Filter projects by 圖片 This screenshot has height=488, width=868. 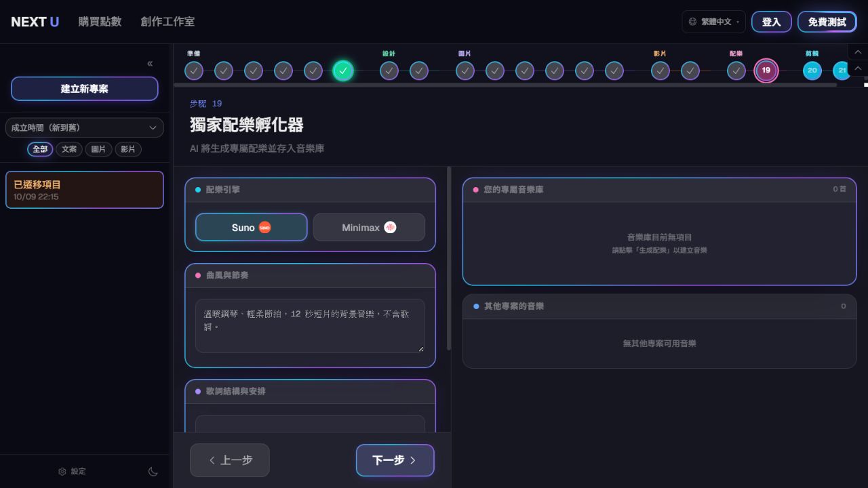point(98,149)
